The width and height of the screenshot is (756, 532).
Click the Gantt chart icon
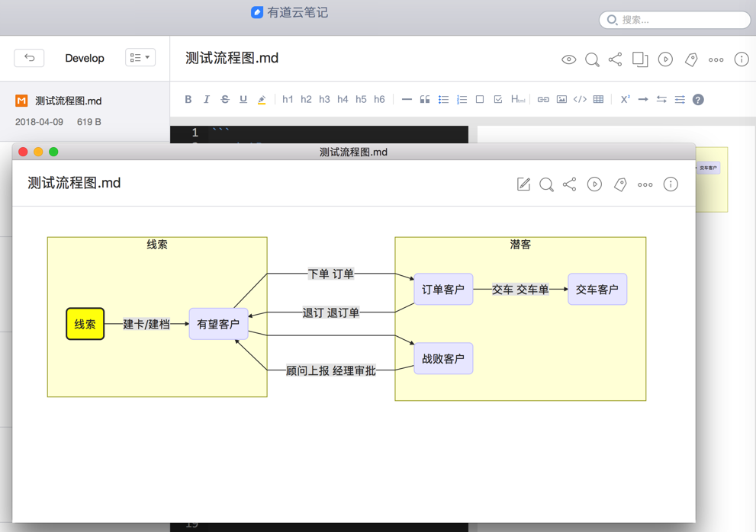click(x=680, y=99)
